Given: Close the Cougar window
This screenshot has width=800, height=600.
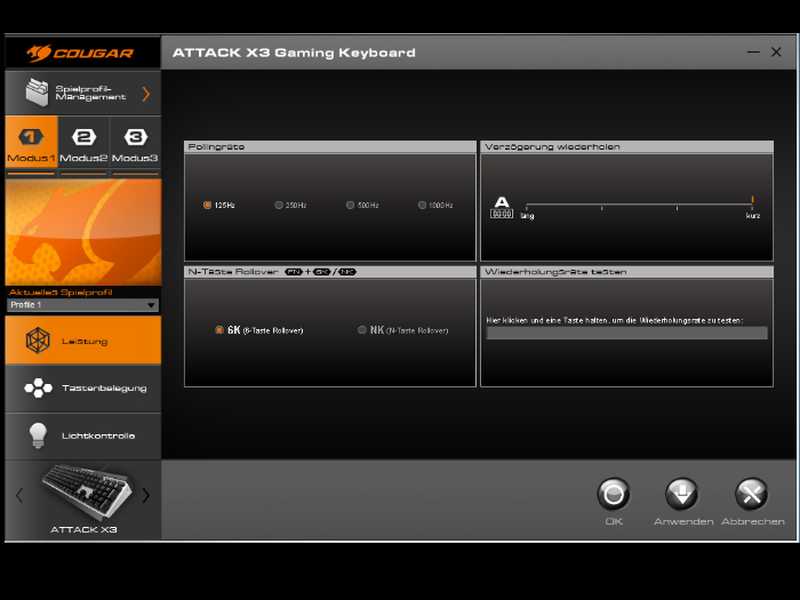Looking at the screenshot, I should click(777, 52).
